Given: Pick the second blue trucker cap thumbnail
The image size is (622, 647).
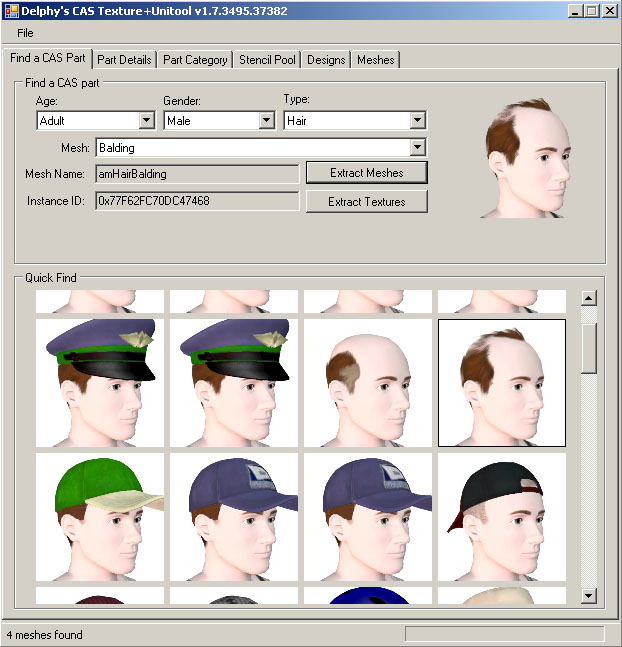Looking at the screenshot, I should point(368,517).
